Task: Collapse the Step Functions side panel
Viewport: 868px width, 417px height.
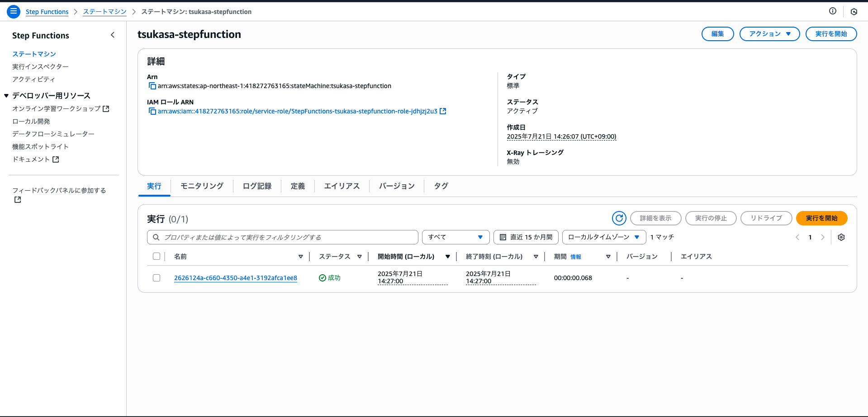Action: click(x=113, y=35)
